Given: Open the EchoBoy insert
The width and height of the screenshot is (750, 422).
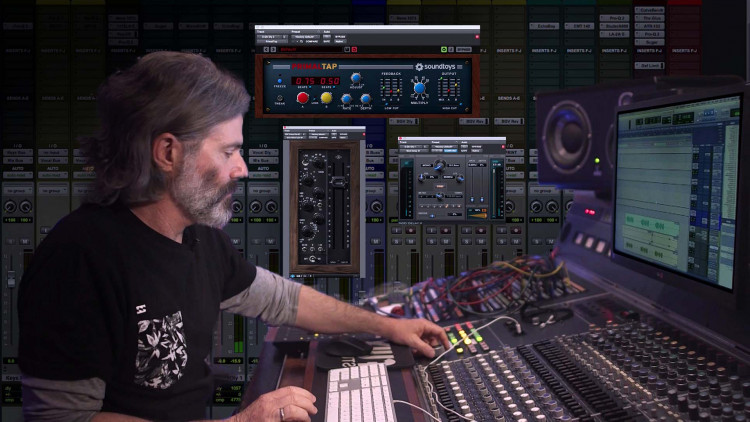Looking at the screenshot, I should pyautogui.click(x=544, y=26).
